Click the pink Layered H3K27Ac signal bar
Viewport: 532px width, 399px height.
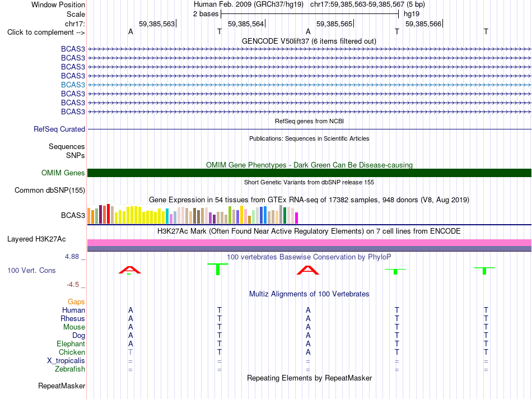309,243
